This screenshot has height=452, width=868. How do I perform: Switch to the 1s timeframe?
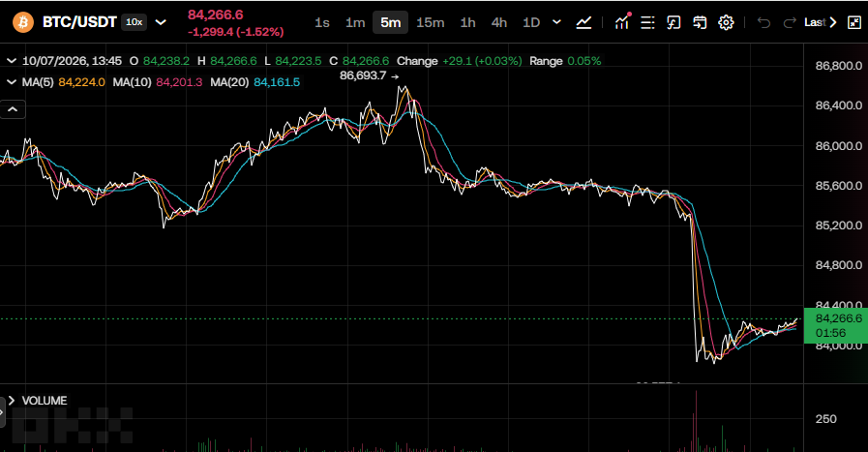point(321,22)
